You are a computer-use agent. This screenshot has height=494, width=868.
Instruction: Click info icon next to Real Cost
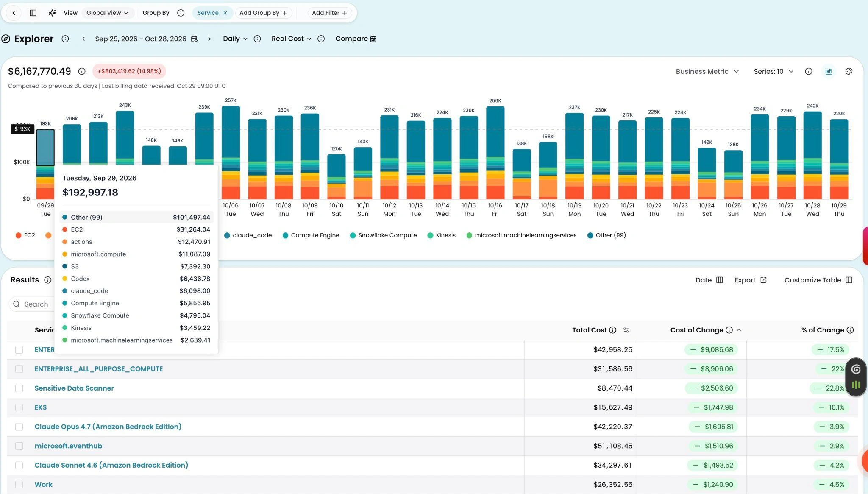click(x=321, y=39)
